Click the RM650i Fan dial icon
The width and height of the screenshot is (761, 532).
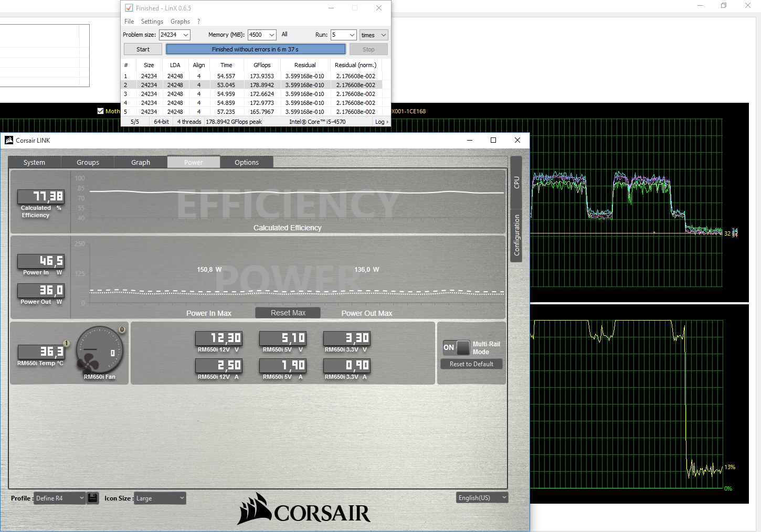pos(100,350)
